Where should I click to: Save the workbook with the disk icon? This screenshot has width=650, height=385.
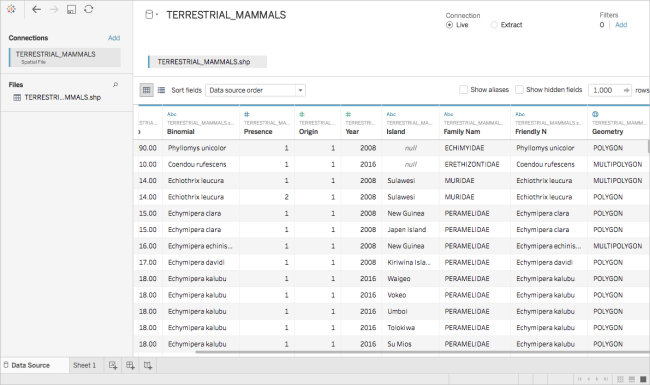71,9
